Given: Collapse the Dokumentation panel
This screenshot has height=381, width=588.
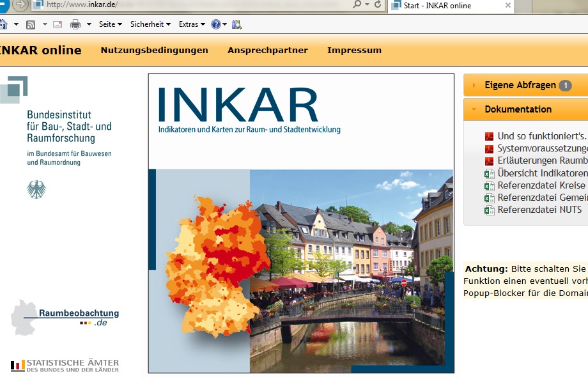Looking at the screenshot, I should point(526,109).
